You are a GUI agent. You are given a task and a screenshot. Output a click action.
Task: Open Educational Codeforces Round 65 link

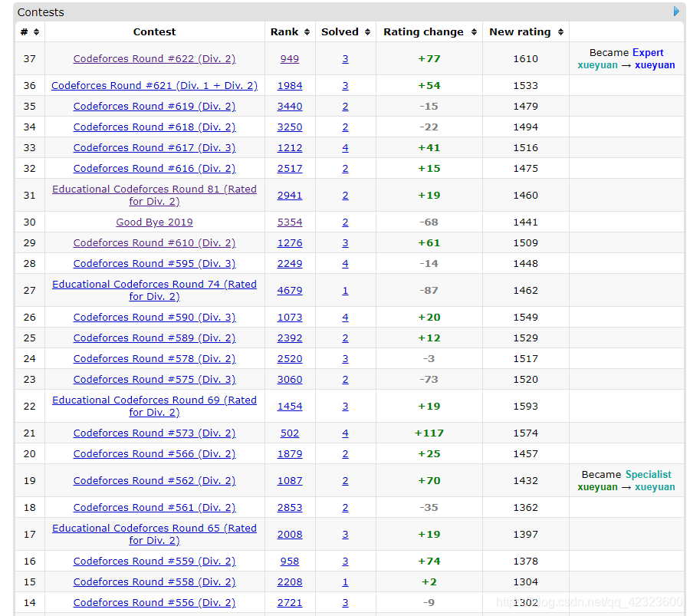[x=154, y=534]
